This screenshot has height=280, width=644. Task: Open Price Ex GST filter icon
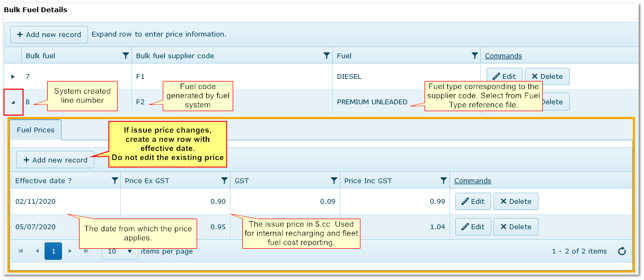[224, 180]
